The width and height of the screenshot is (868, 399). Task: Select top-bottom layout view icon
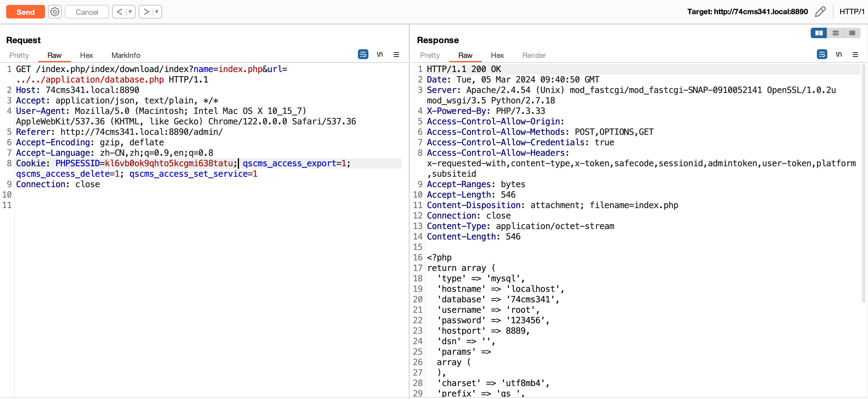coord(835,33)
